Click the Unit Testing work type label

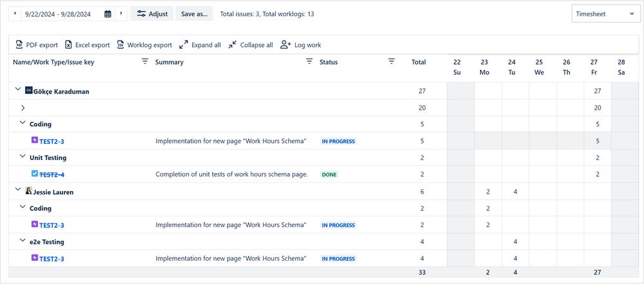point(48,158)
